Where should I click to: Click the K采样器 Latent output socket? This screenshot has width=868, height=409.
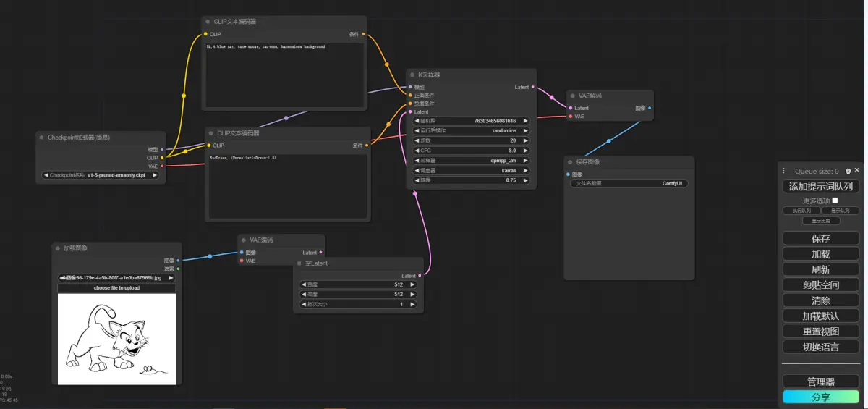[x=533, y=87]
